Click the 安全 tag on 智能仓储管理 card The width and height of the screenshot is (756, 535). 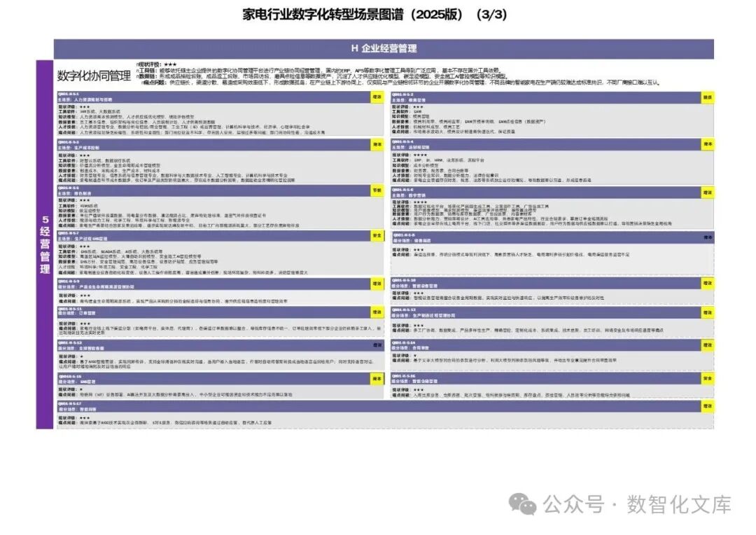pyautogui.click(x=707, y=379)
